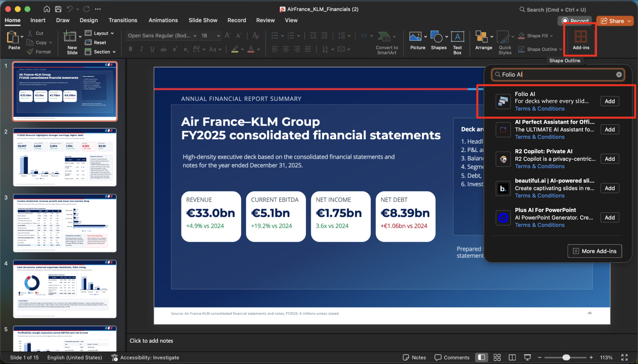Open the Shape Fill dropdown
Viewport: 638px width, 364px height.
point(551,36)
